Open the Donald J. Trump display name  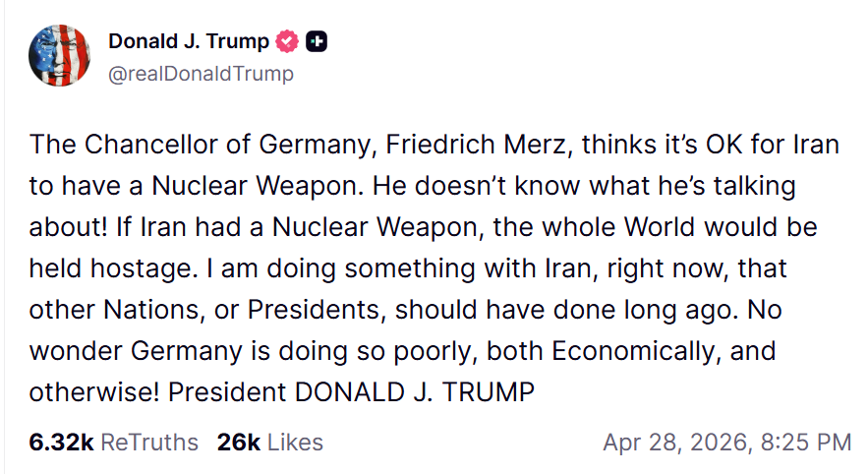188,41
